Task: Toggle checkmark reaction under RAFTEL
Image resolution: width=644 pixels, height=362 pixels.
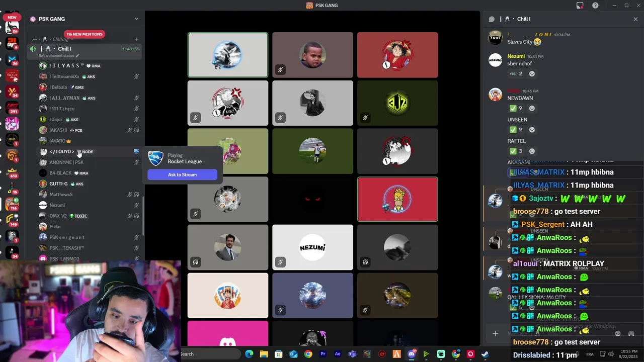Action: (516, 151)
